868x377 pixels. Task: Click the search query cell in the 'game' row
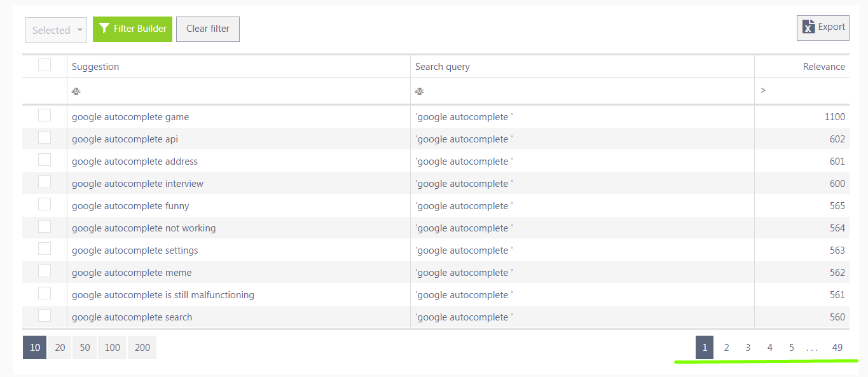(582, 117)
